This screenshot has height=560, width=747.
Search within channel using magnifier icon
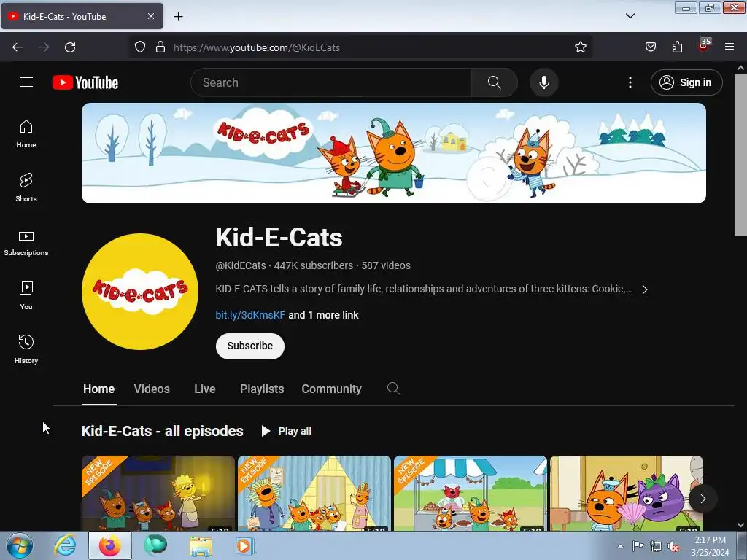[x=393, y=389]
